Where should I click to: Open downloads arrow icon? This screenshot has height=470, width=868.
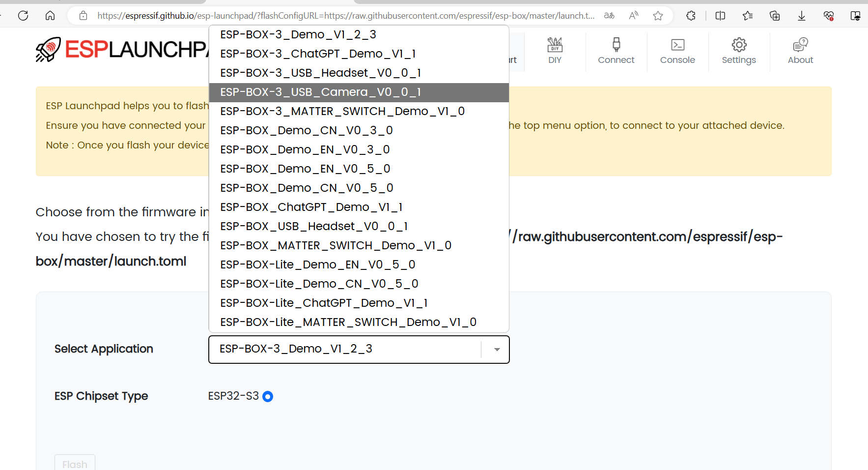[802, 16]
